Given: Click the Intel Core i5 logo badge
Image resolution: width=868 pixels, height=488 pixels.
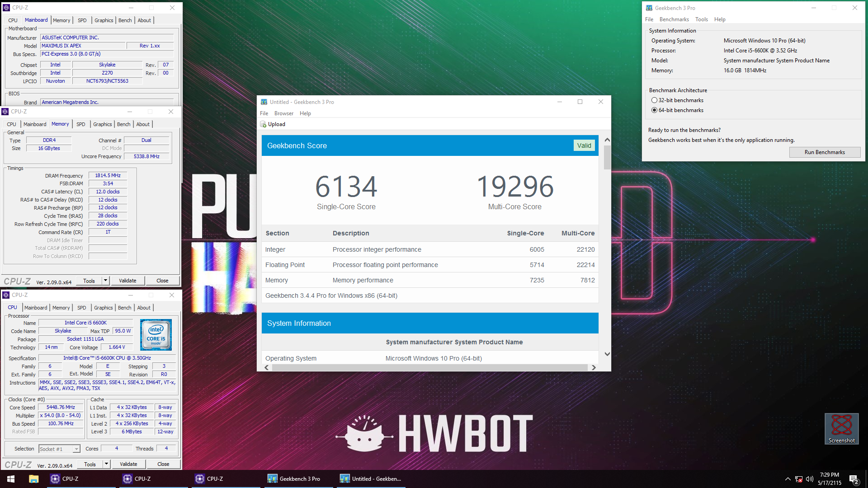Looking at the screenshot, I should pos(156,335).
